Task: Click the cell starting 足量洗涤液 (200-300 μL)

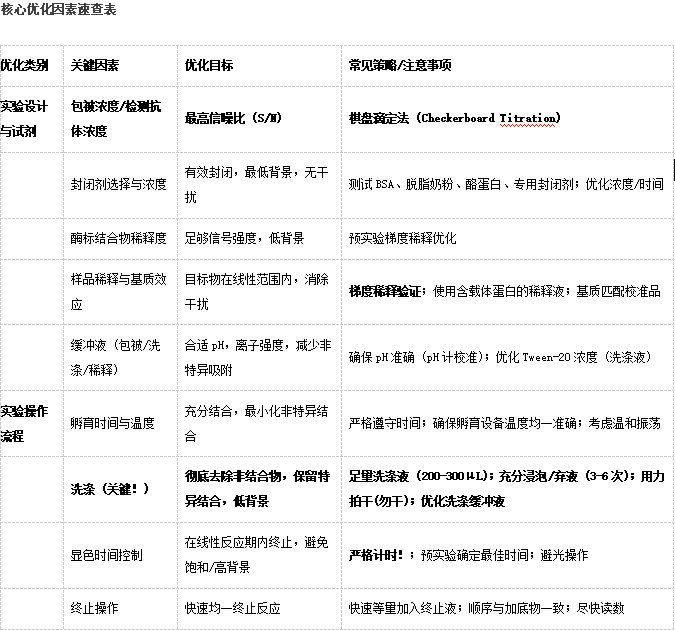Action: (x=507, y=489)
